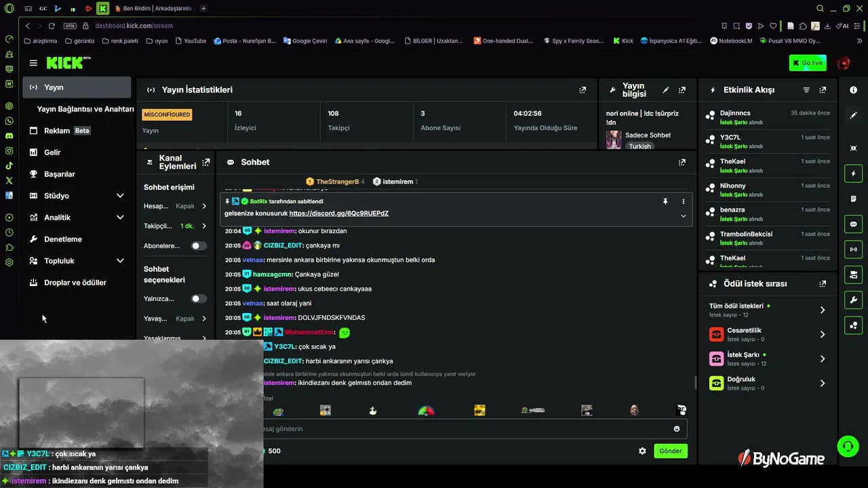The width and height of the screenshot is (868, 488).
Task: Click the Go live button
Action: point(808,63)
